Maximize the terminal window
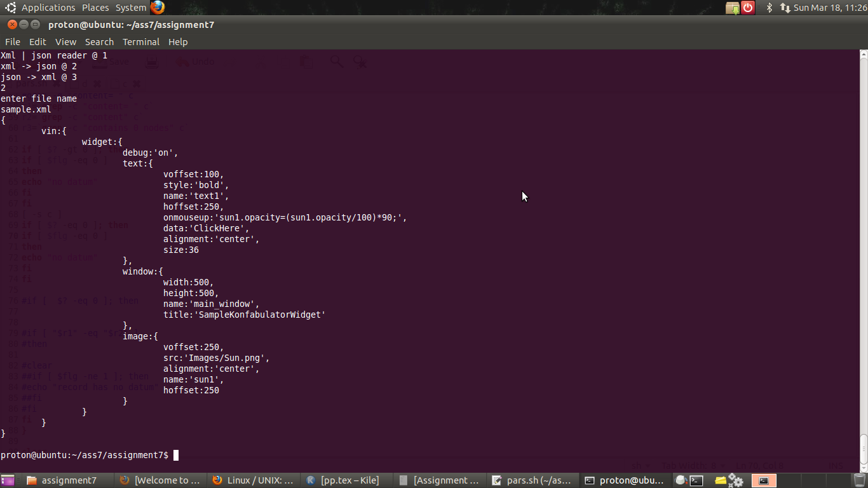 (36, 25)
